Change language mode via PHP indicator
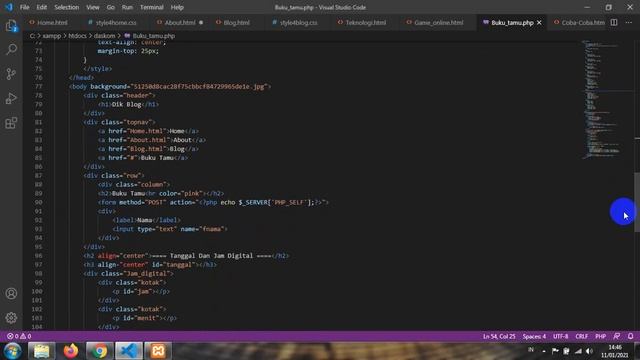640x360 pixels. [600, 336]
